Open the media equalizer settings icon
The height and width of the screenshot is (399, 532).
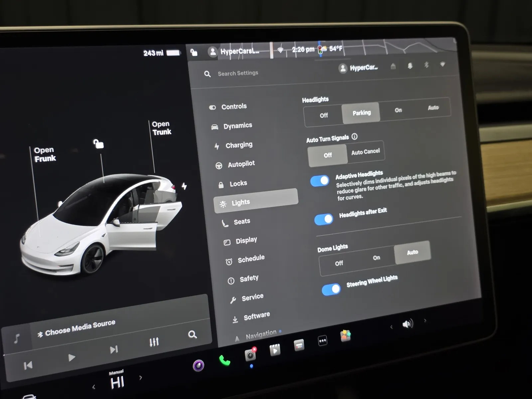click(154, 342)
